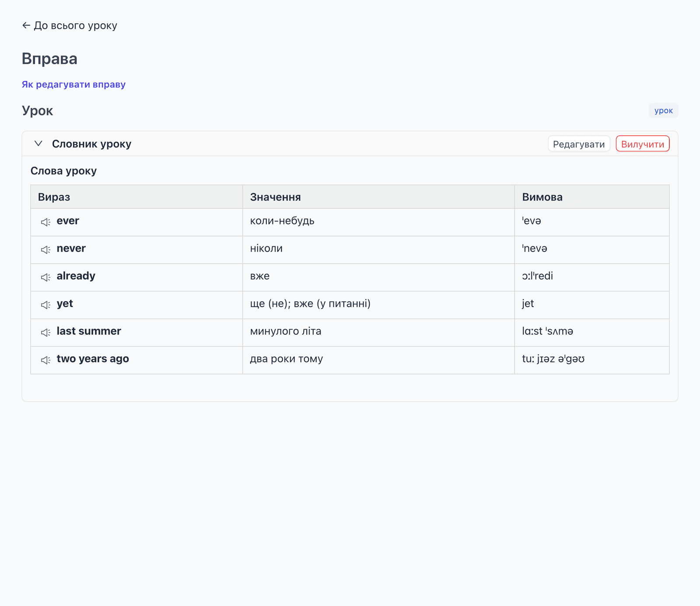The image size is (700, 606).
Task: Click the pronunciation "tuː jɪəz əˈɡəʊ"
Action: point(553,359)
